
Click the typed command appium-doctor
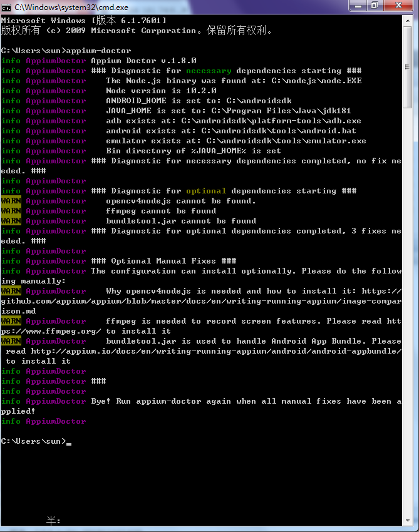pyautogui.click(x=98, y=51)
